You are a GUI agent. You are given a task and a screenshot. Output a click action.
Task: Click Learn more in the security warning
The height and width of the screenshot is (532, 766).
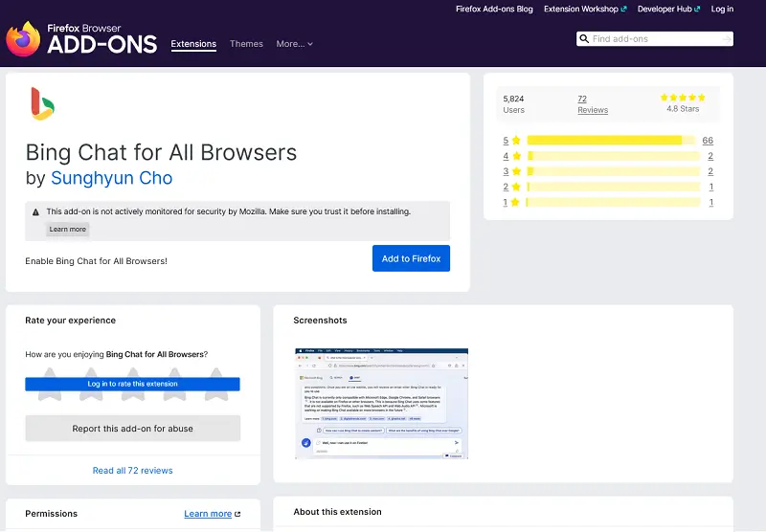[68, 230]
